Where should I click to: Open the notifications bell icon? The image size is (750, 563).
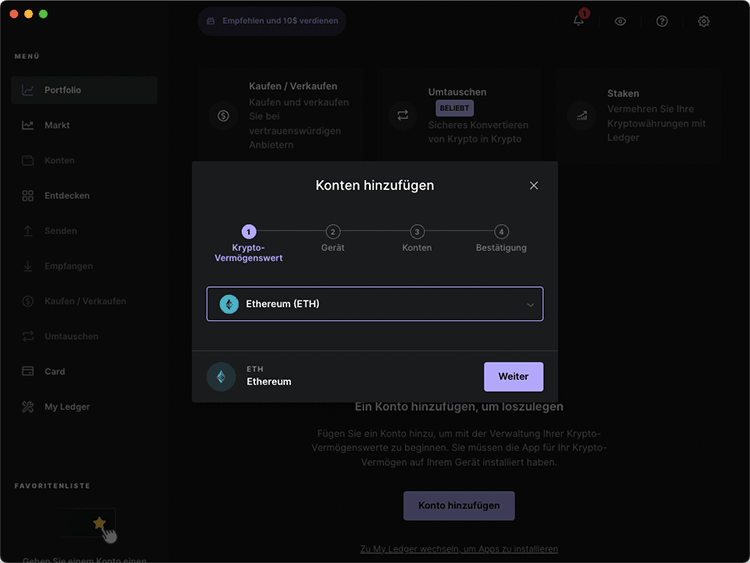578,21
